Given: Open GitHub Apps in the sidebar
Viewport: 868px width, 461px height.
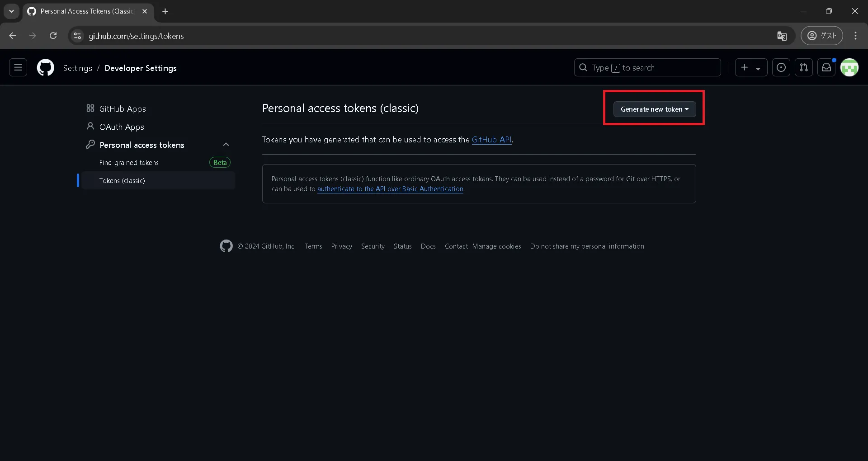Looking at the screenshot, I should click(x=123, y=109).
